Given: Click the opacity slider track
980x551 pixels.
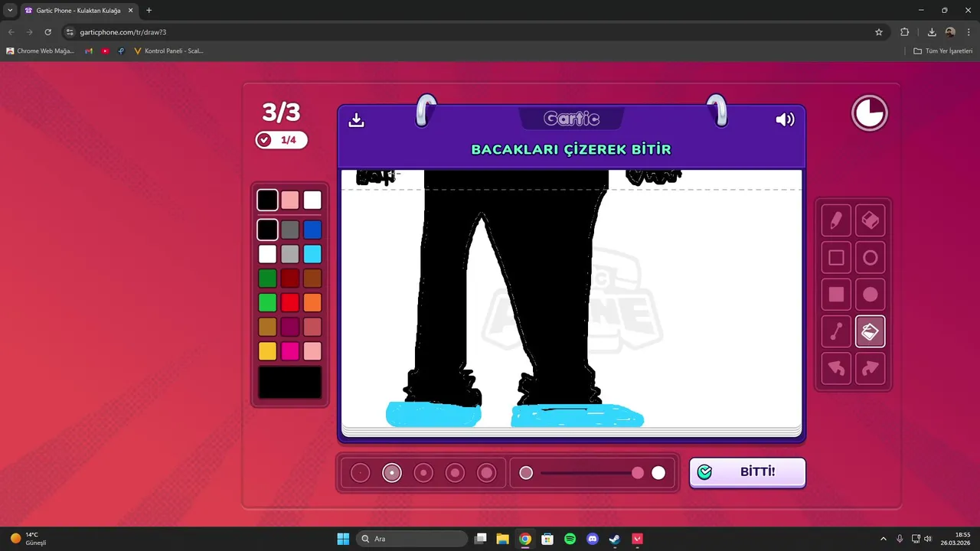Looking at the screenshot, I should (x=591, y=473).
